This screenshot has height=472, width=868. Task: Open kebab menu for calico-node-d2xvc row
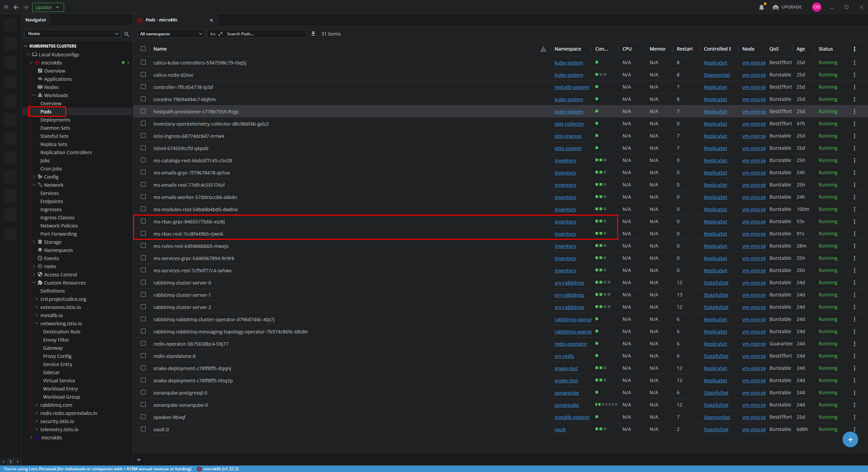click(x=854, y=75)
